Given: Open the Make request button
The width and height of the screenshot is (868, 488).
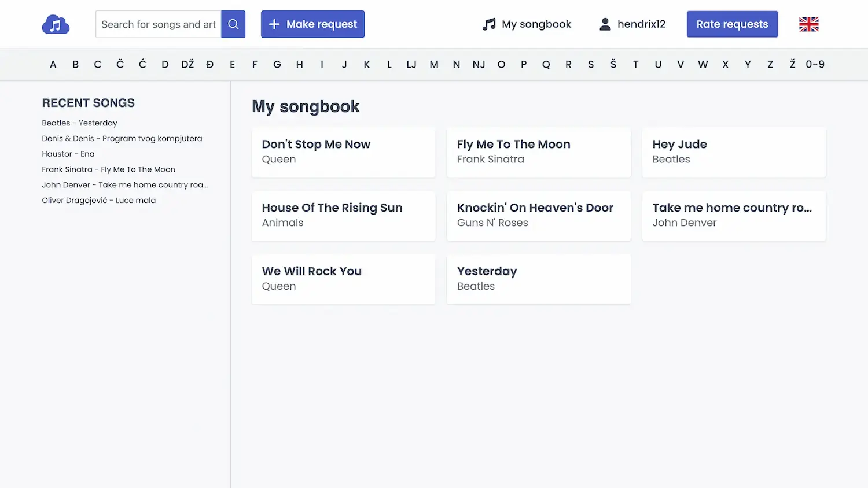Looking at the screenshot, I should click(312, 24).
